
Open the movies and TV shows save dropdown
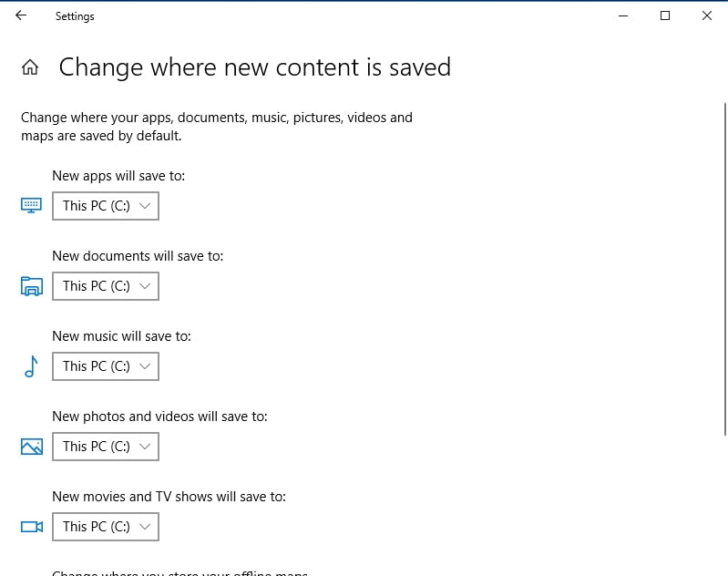[x=106, y=527]
